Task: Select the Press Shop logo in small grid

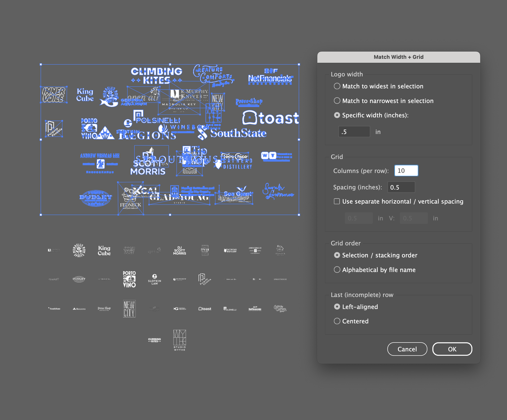Action: coord(104,309)
